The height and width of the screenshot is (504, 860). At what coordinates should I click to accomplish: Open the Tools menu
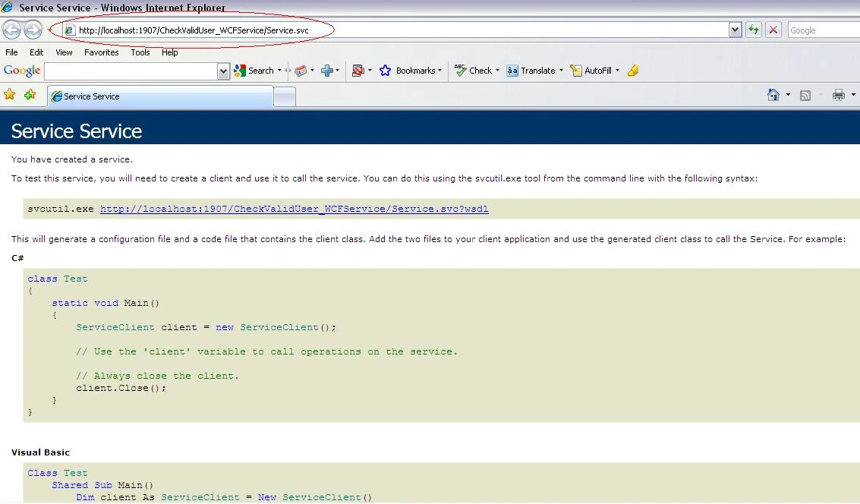pyautogui.click(x=140, y=52)
